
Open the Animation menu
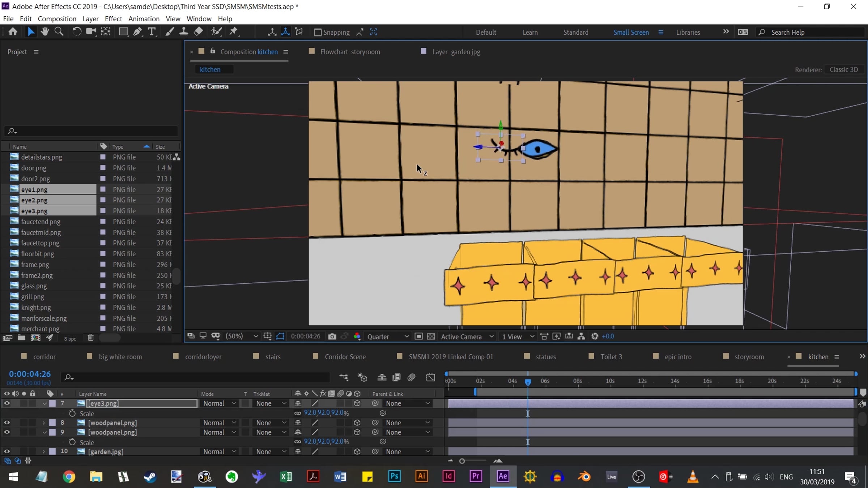click(144, 19)
